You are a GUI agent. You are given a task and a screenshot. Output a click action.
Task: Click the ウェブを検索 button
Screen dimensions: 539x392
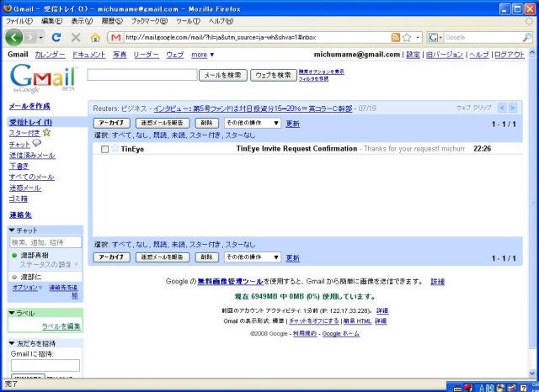tap(273, 75)
